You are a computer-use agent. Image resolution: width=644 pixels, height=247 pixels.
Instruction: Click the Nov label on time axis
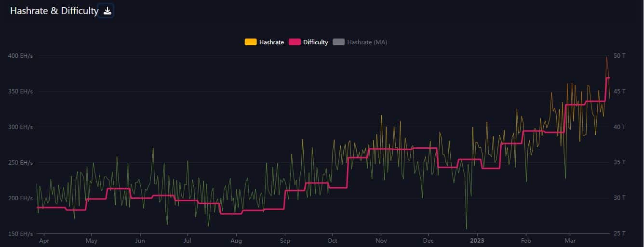381,240
